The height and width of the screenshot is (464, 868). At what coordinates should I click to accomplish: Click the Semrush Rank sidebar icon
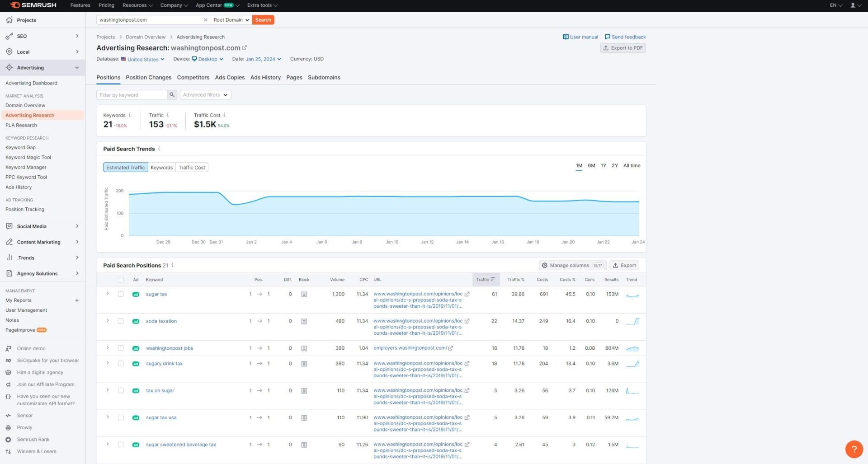point(8,439)
